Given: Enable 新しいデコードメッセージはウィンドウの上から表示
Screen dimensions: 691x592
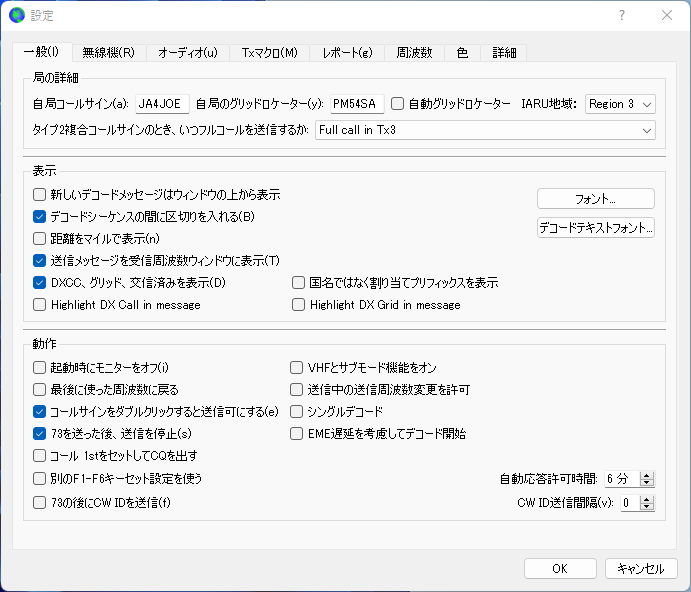Looking at the screenshot, I should pos(40,194).
